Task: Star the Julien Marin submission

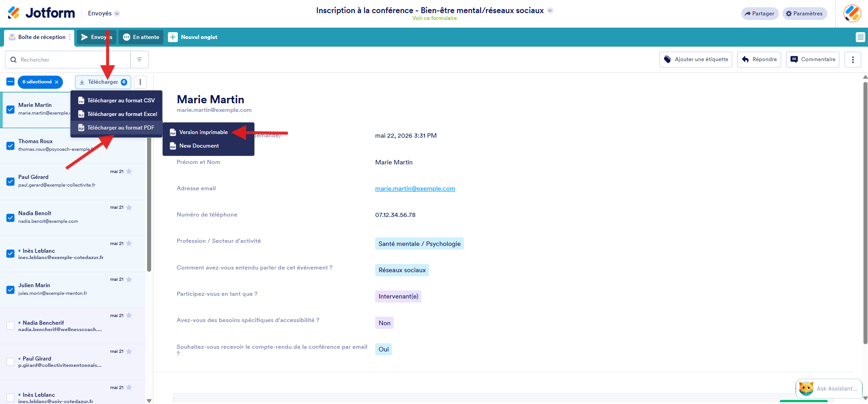Action: [x=129, y=279]
